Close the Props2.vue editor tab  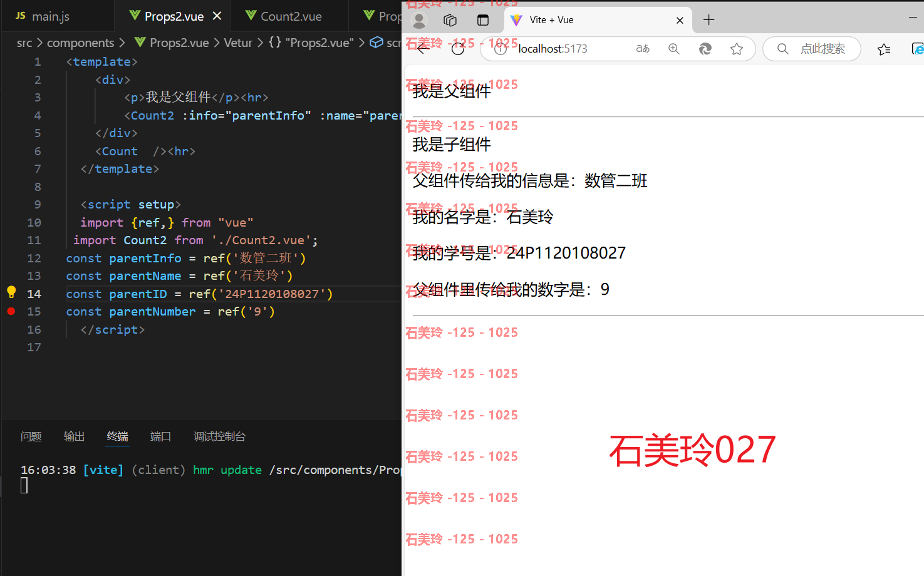[x=217, y=16]
